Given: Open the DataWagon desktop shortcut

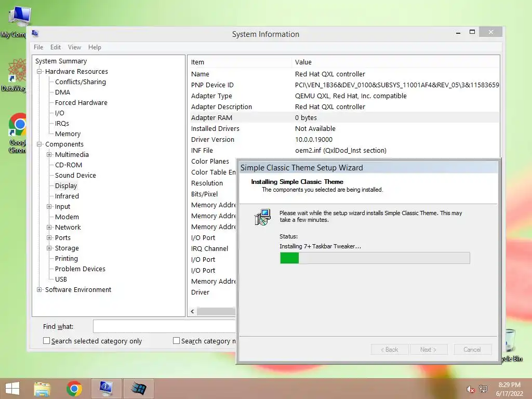Looking at the screenshot, I should (x=15, y=75).
